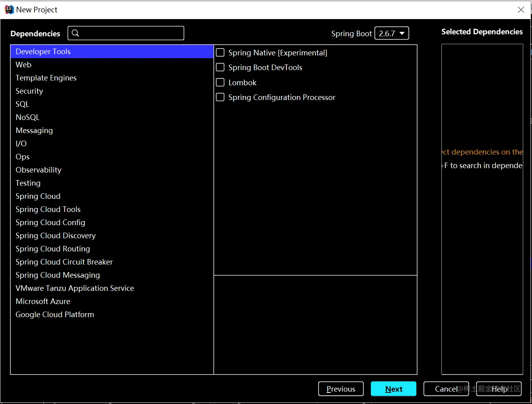
Task: Open Spring Cloud Routing category
Action: (112, 249)
